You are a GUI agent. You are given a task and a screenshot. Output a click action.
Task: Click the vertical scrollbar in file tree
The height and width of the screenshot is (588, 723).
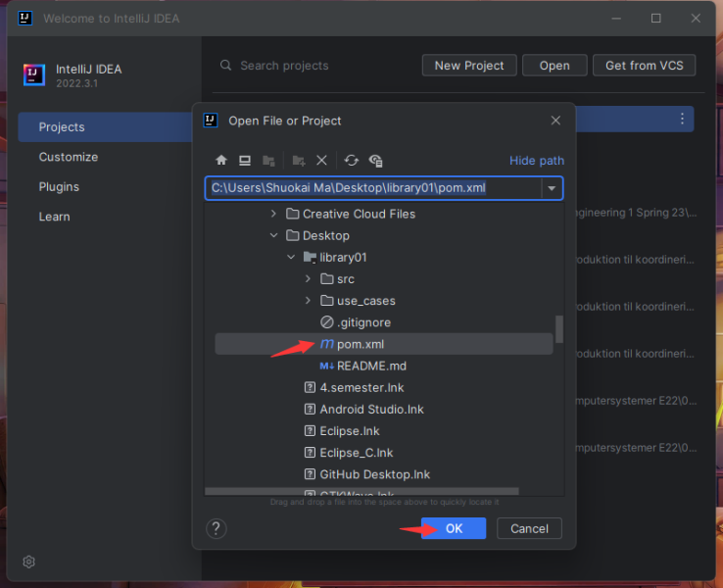(559, 329)
